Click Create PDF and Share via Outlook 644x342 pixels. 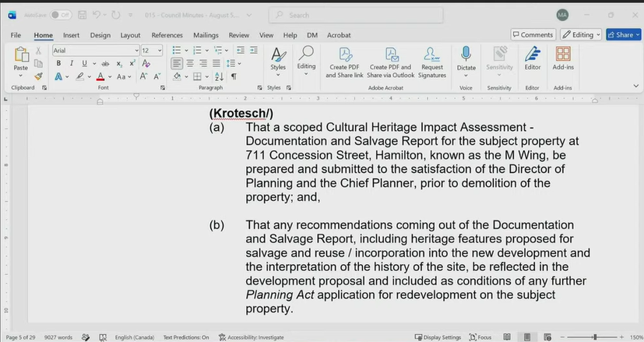[x=391, y=62]
